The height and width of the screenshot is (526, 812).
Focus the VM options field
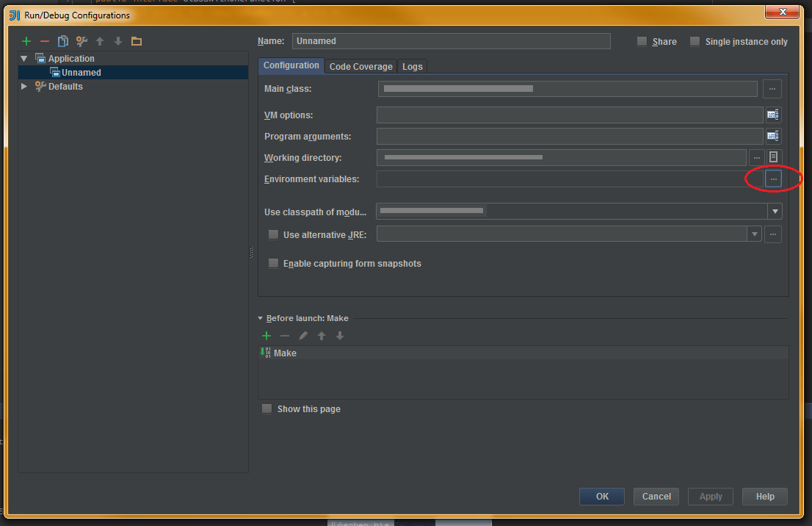point(570,115)
